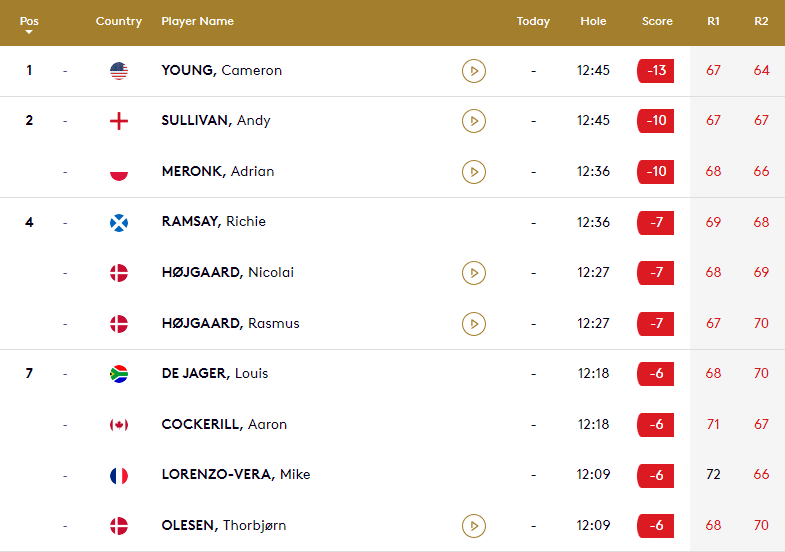The image size is (785, 552).
Task: Click Louis De Jager's -6 score badge
Action: tap(656, 374)
